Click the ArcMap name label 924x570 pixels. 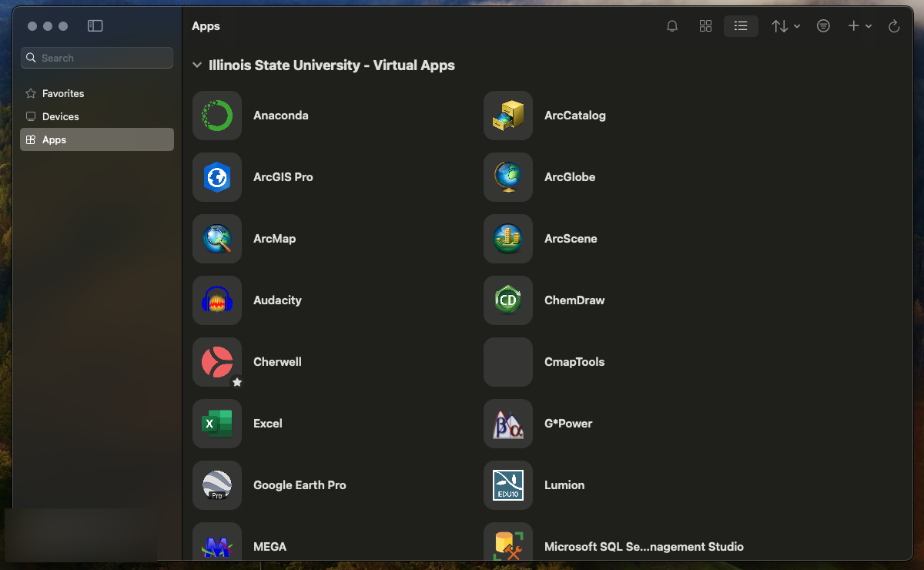tap(275, 239)
